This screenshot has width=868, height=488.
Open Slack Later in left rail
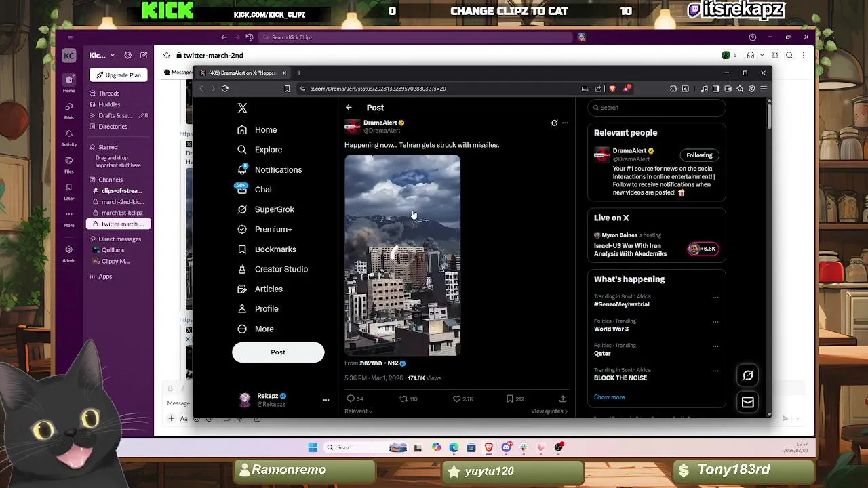coord(68,191)
